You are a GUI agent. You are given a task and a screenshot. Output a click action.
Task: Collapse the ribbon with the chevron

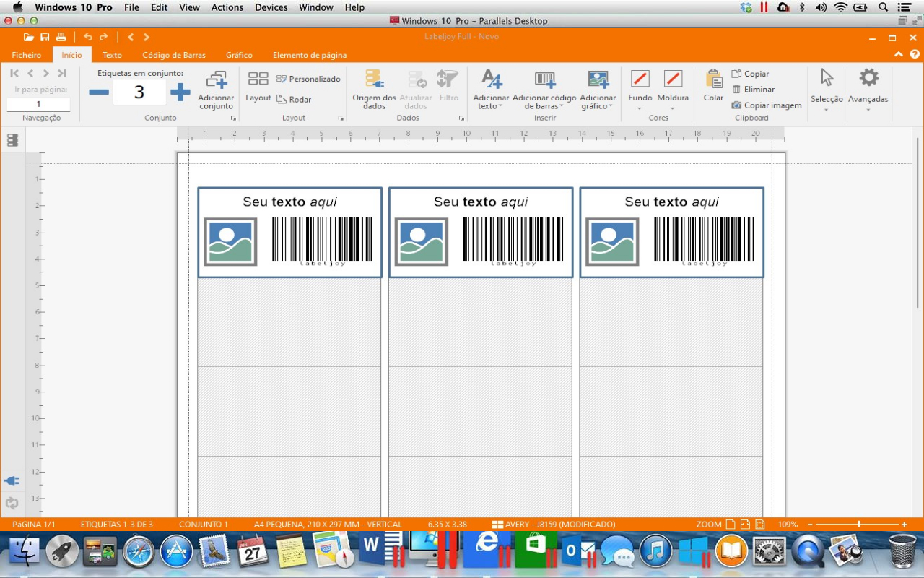click(x=898, y=55)
